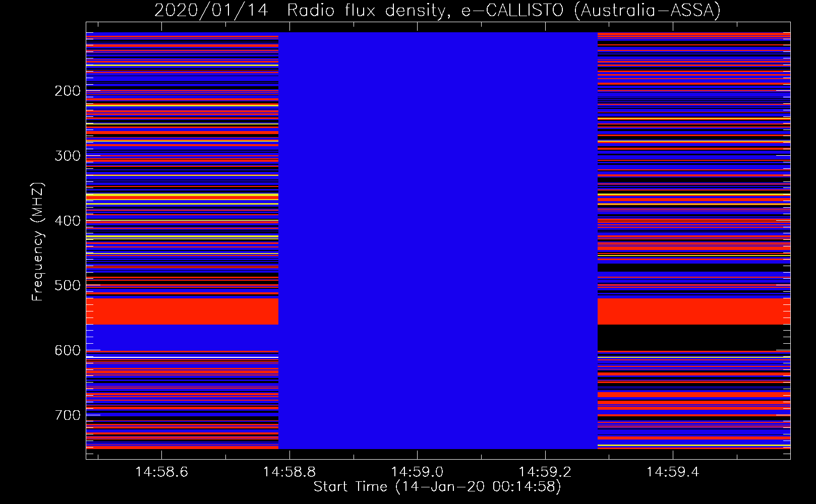Click the 14:59.2 time tick label
This screenshot has width=816, height=504.
545,472
